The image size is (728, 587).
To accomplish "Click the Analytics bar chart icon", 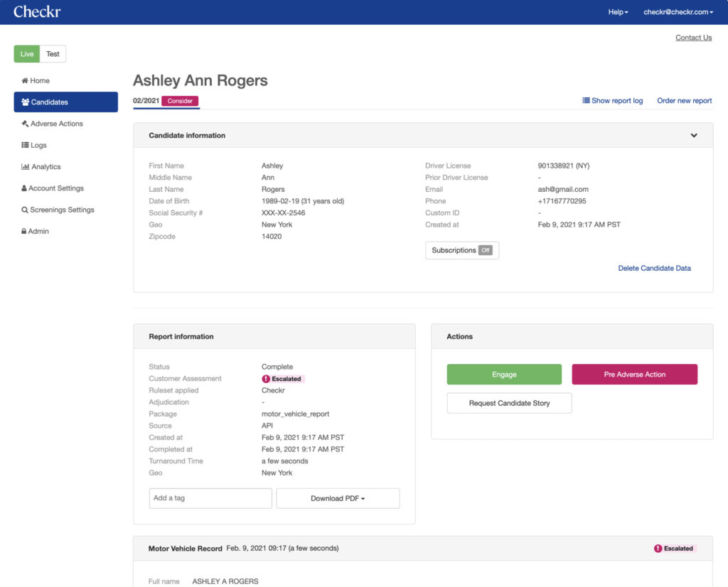I will pos(25,167).
